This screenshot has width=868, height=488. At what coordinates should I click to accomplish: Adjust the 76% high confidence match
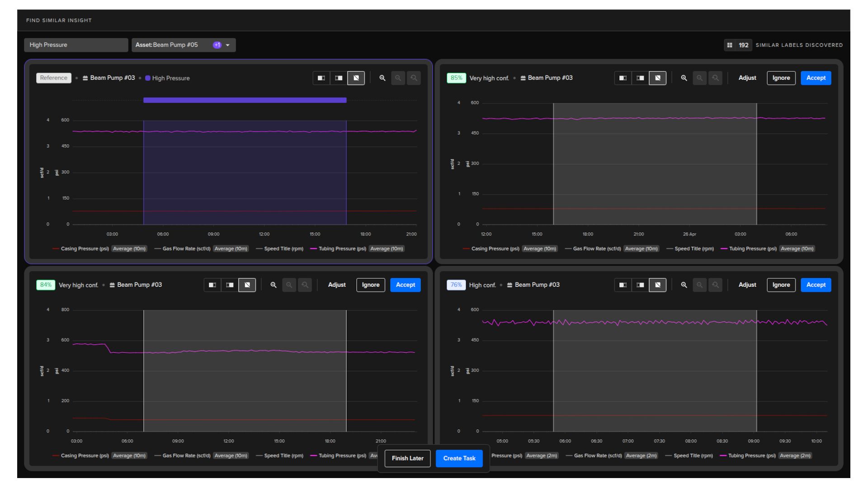747,285
